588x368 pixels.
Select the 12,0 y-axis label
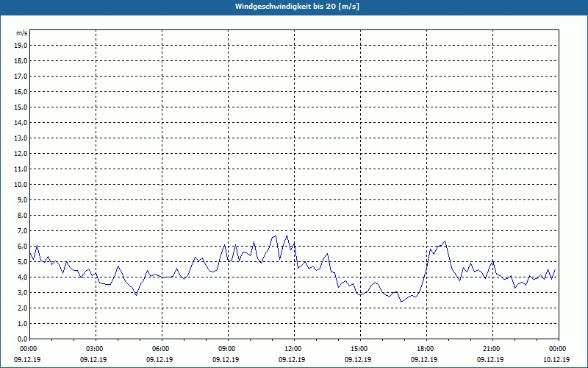21,154
